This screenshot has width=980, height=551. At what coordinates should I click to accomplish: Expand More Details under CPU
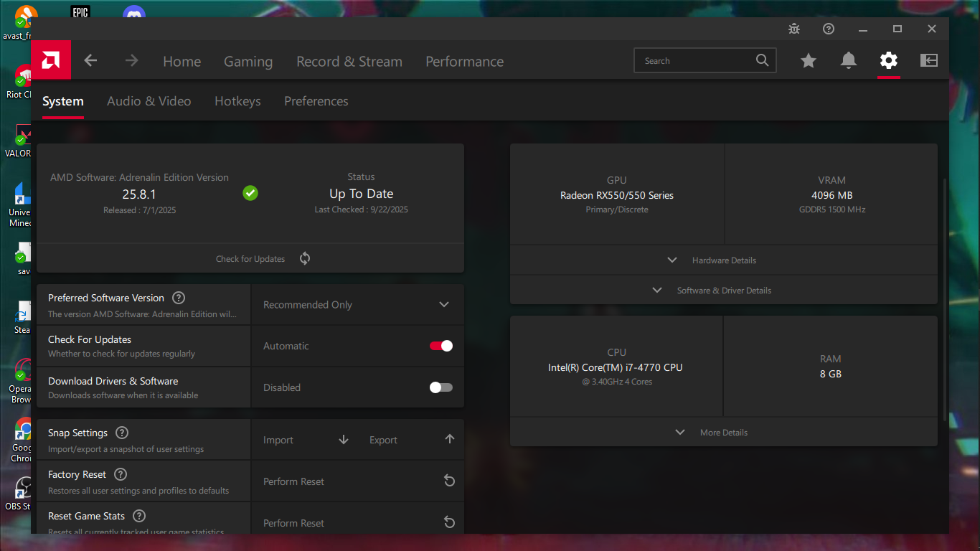click(x=723, y=432)
